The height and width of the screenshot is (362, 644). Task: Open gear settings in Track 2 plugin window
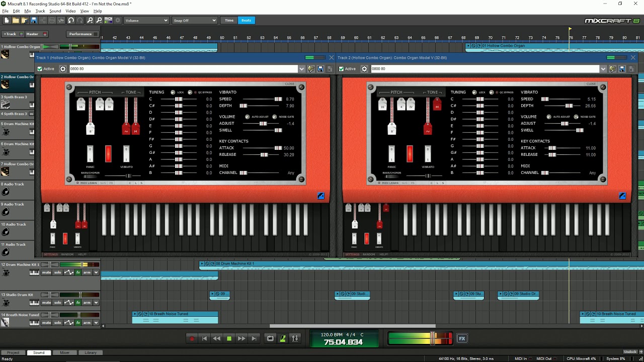click(365, 69)
